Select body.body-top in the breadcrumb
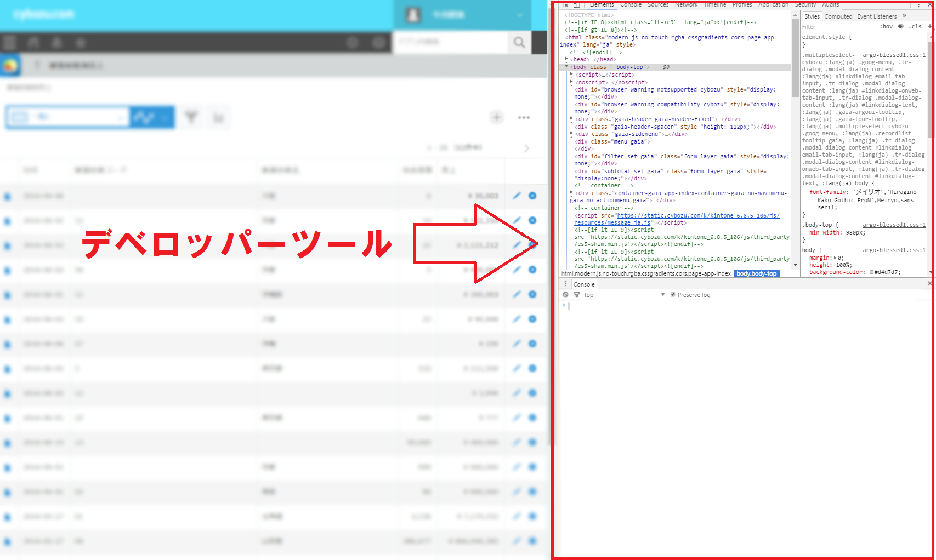Viewport: 936px width, 560px height. click(x=756, y=273)
